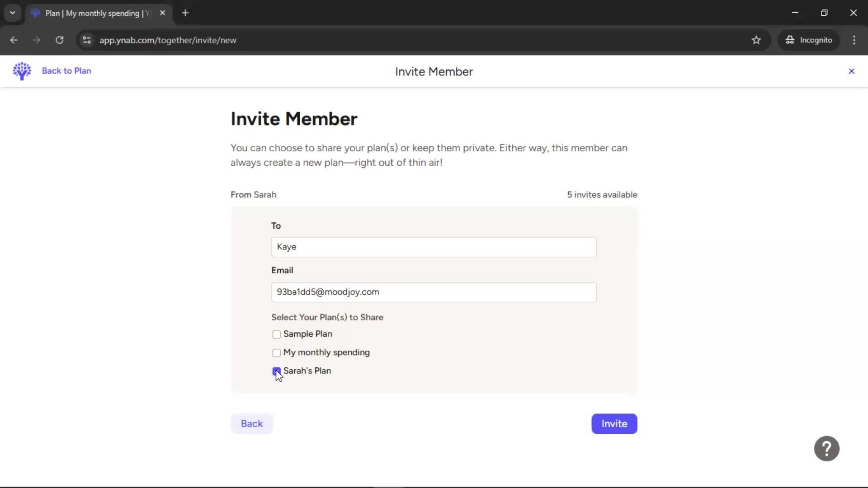Select the Plan | My monthly spending tab
This screenshot has height=488, width=868.
tap(97, 13)
